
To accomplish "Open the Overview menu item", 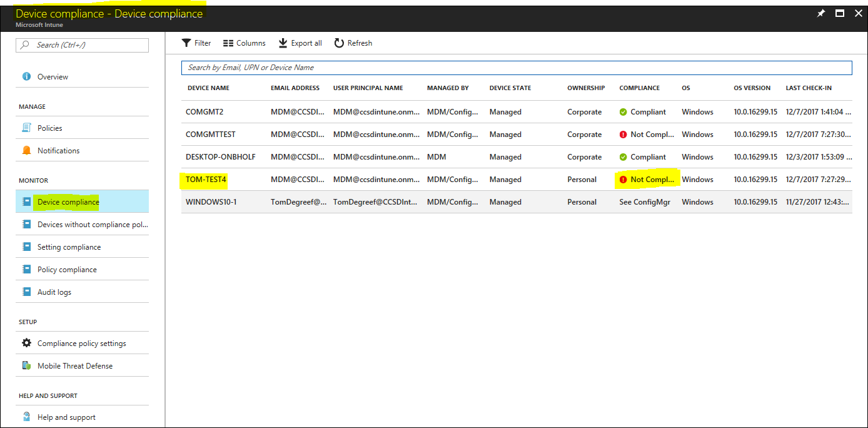I will pos(82,77).
